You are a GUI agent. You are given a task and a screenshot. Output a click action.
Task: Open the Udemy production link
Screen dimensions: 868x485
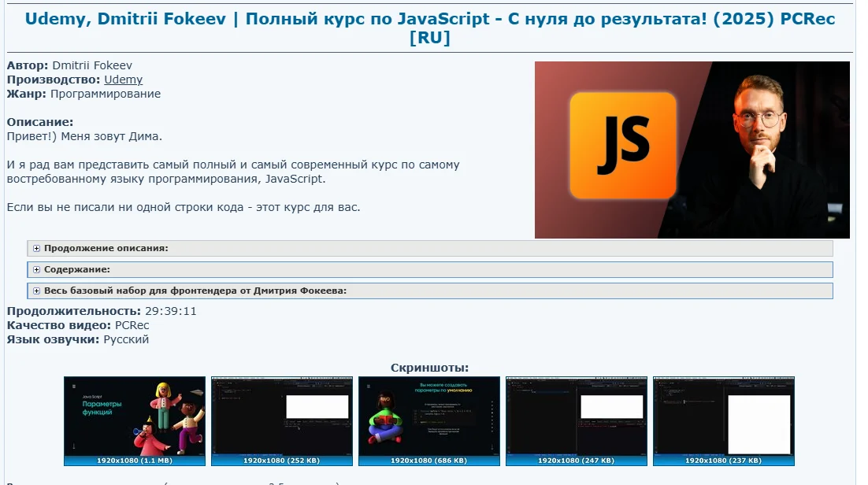123,80
